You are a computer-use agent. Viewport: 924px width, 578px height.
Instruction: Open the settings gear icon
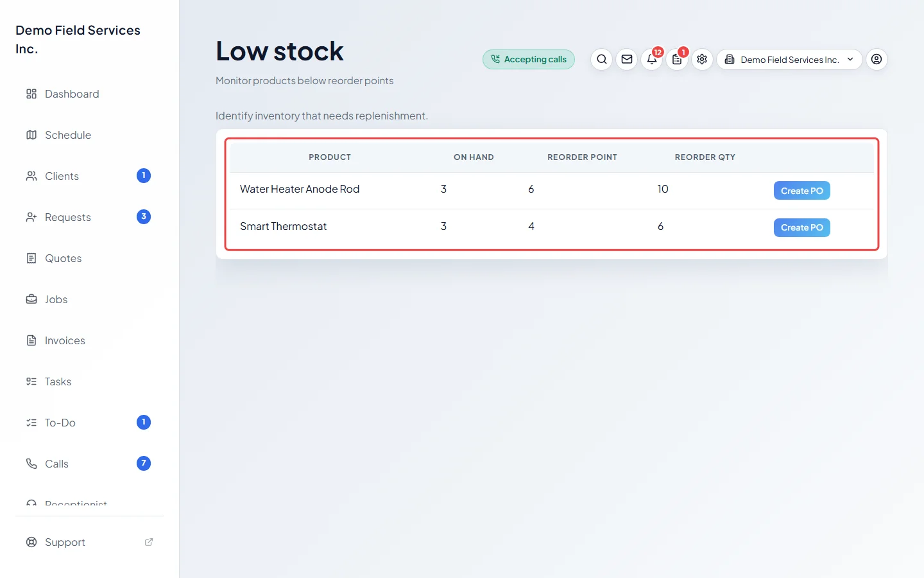[x=702, y=59]
